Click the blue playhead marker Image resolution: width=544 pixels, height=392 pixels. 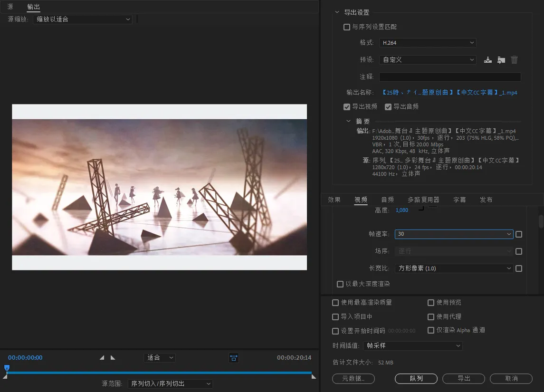[x=7, y=368]
